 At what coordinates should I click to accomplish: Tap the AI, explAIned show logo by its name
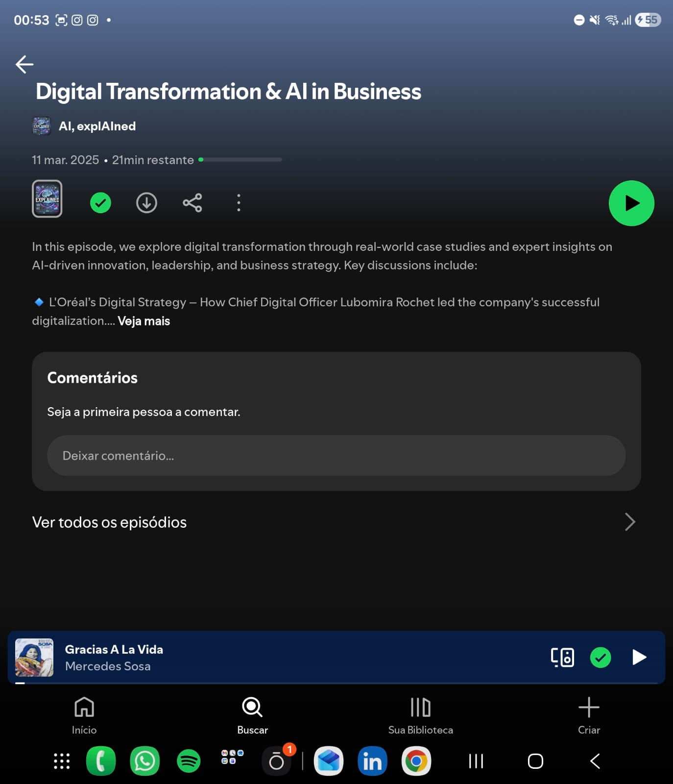(x=42, y=126)
